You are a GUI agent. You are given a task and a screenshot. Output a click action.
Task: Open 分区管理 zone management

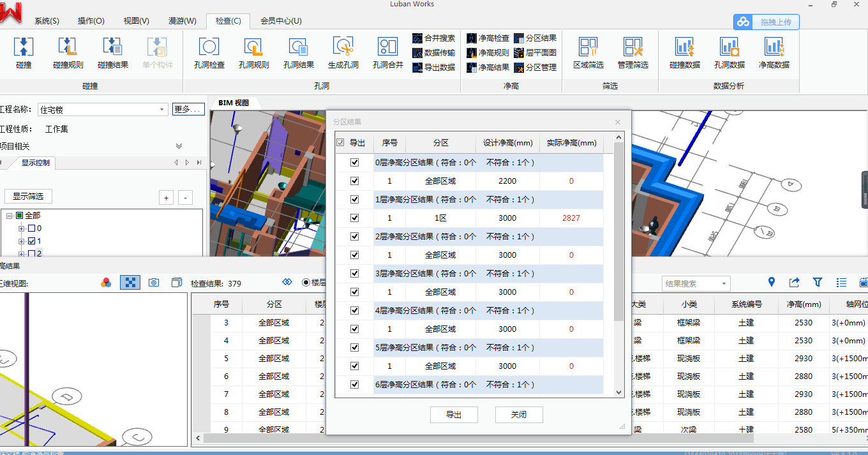pyautogui.click(x=535, y=67)
